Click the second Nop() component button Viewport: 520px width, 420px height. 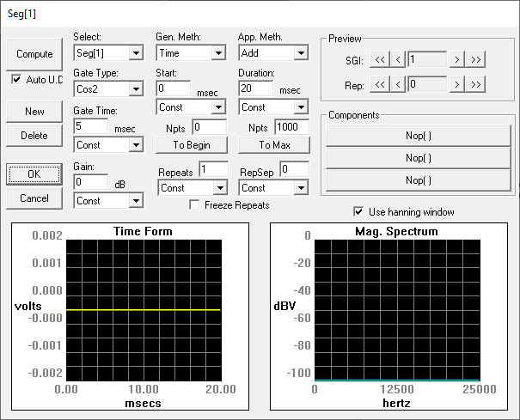pyautogui.click(x=419, y=158)
